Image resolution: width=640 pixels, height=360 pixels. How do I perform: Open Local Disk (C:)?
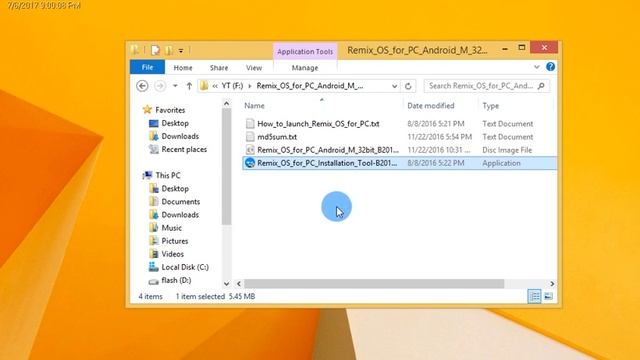coord(185,267)
